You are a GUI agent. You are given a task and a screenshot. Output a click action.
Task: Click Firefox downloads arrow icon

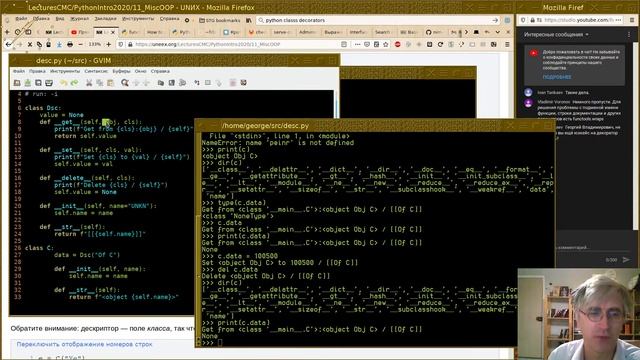click(x=59, y=44)
